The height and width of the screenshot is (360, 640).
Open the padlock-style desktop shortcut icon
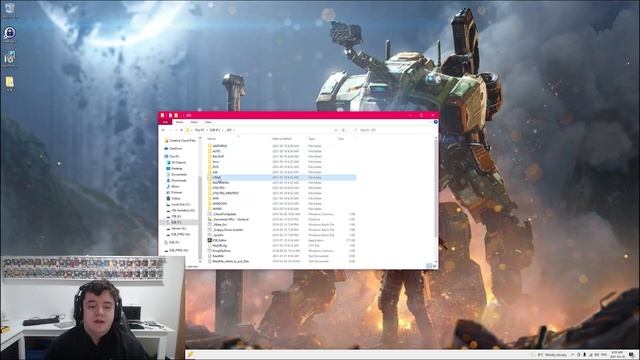click(9, 33)
